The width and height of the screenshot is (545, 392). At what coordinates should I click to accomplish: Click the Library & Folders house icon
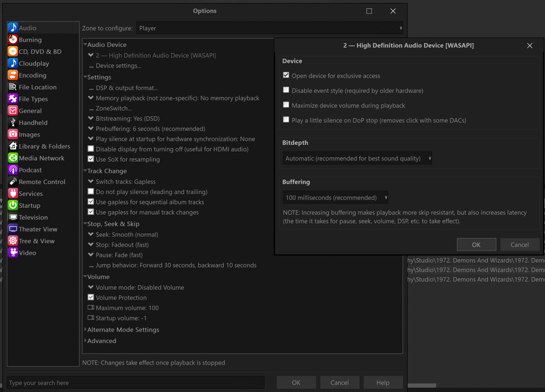tap(13, 146)
